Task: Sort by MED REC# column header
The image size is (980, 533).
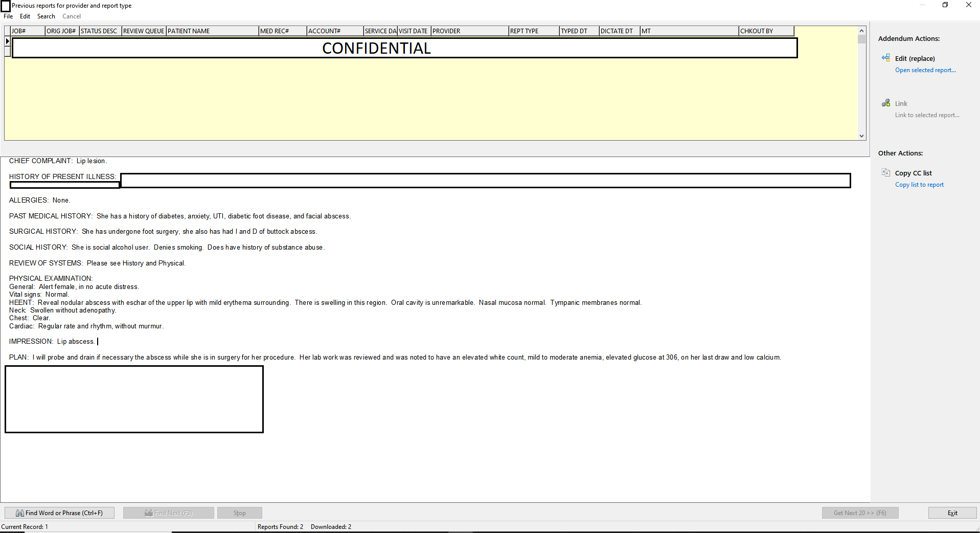Action: 283,31
